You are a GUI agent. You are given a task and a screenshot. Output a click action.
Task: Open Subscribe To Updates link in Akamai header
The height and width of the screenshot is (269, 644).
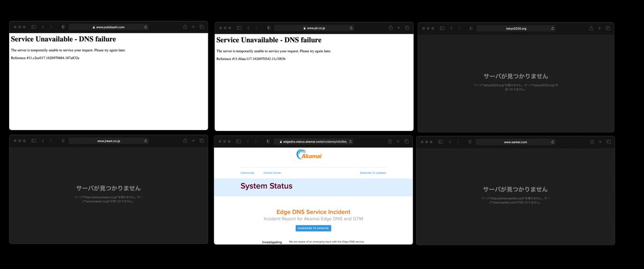[373, 173]
